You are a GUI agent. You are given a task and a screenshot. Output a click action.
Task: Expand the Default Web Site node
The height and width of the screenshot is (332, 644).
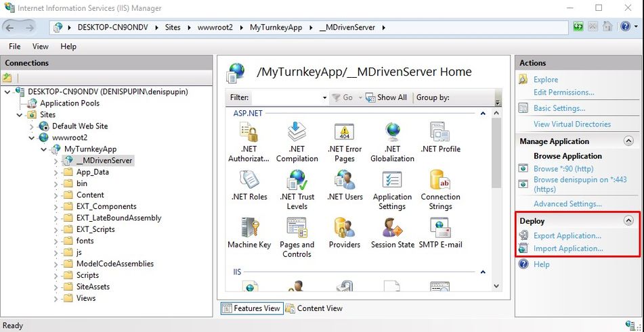[x=32, y=126]
